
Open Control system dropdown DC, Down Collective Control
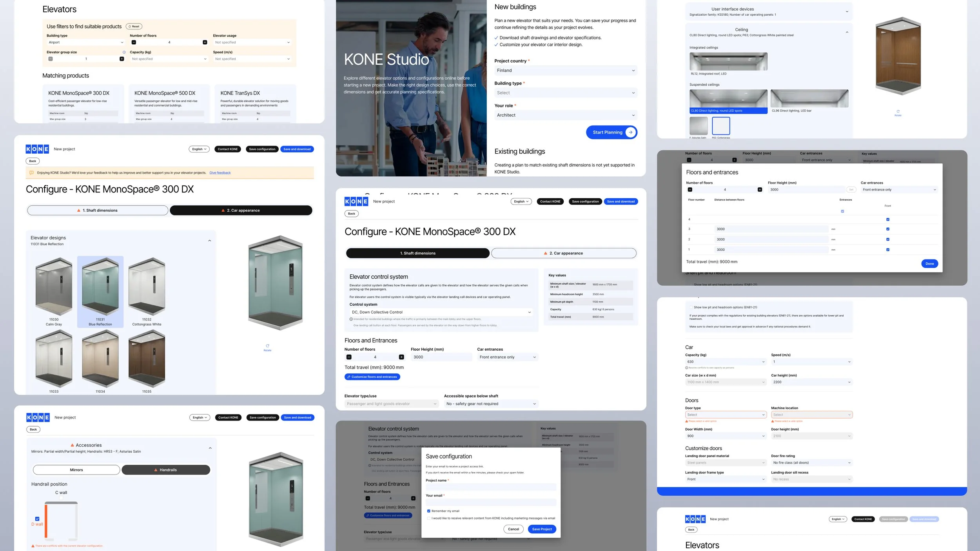(x=441, y=312)
